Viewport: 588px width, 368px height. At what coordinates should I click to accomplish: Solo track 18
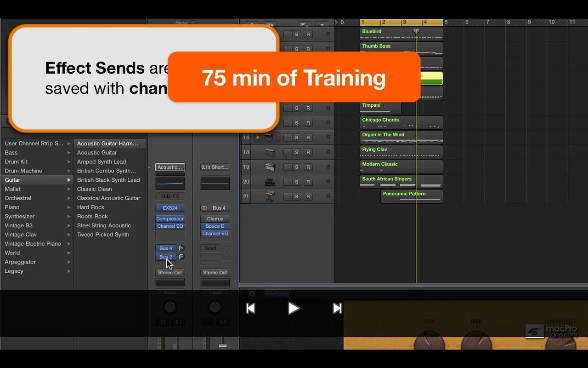(296, 152)
